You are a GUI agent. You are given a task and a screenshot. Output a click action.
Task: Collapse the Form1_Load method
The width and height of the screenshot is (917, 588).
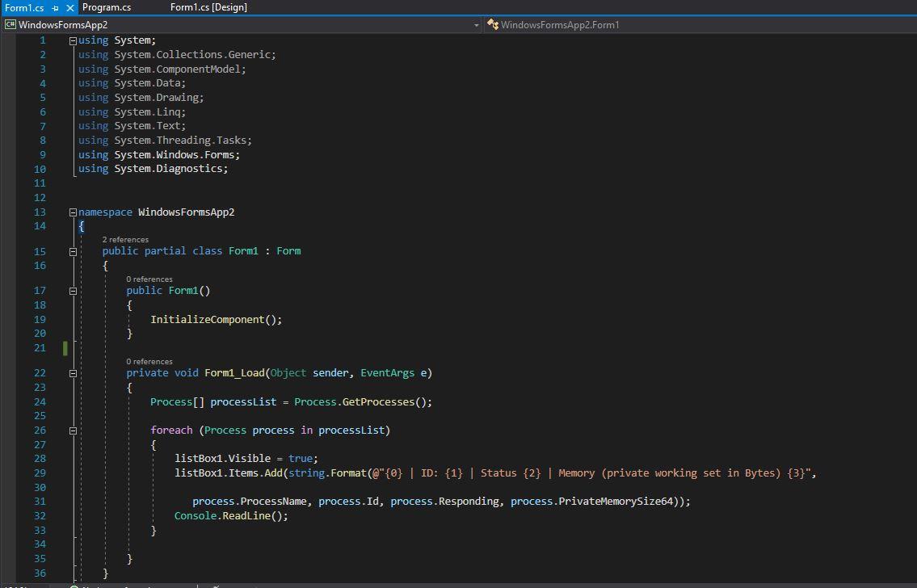coord(72,372)
